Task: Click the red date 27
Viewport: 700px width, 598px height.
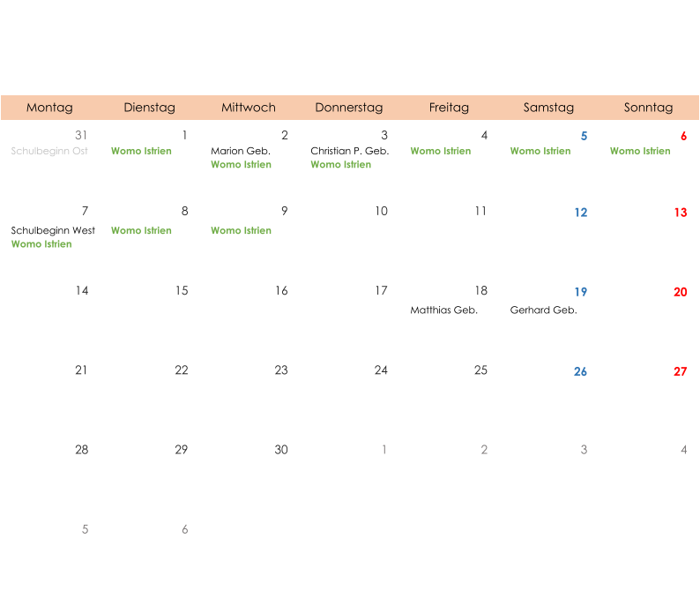Action: [x=680, y=371]
